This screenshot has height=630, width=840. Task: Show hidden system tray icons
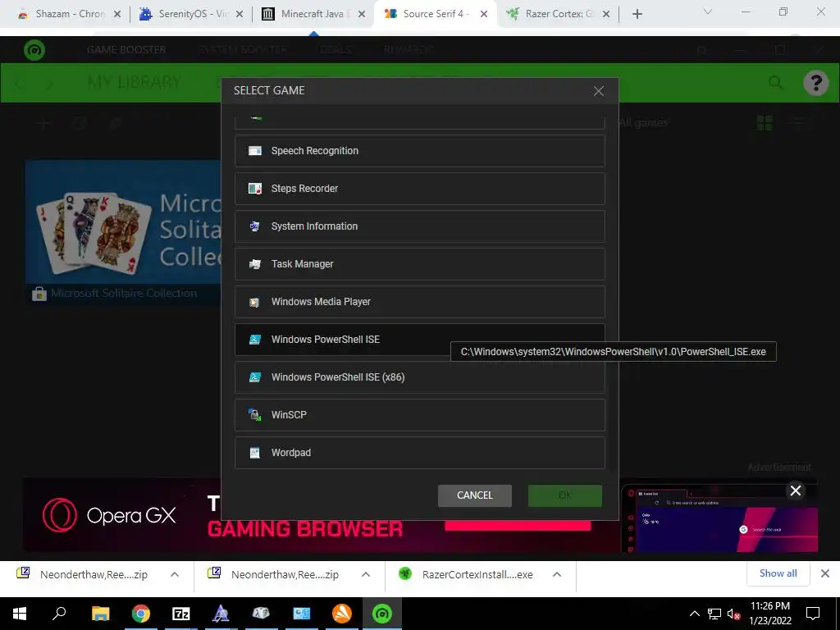click(694, 614)
